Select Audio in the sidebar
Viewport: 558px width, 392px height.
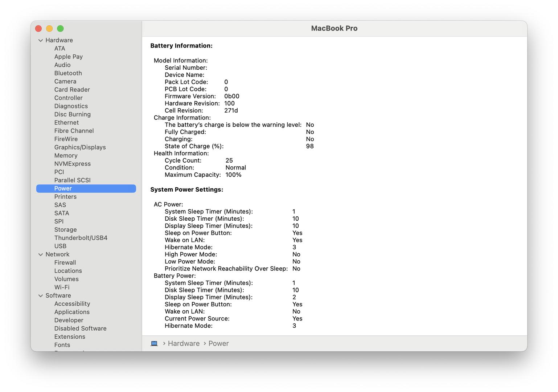tap(62, 65)
